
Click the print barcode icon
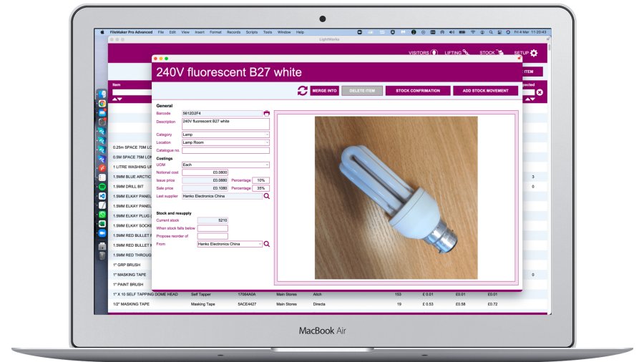tap(267, 113)
